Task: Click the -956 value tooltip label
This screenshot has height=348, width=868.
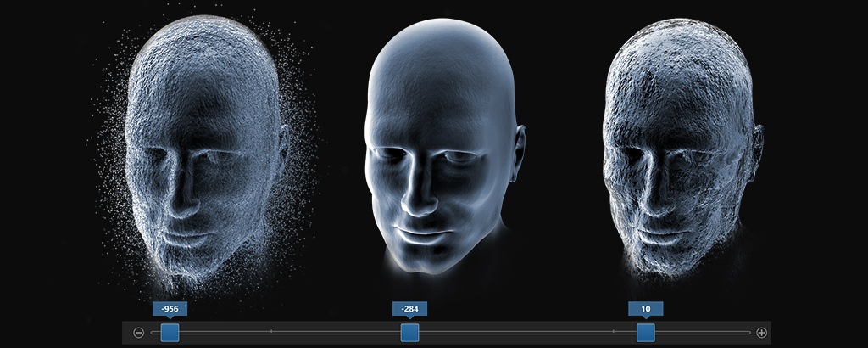Action: point(170,308)
